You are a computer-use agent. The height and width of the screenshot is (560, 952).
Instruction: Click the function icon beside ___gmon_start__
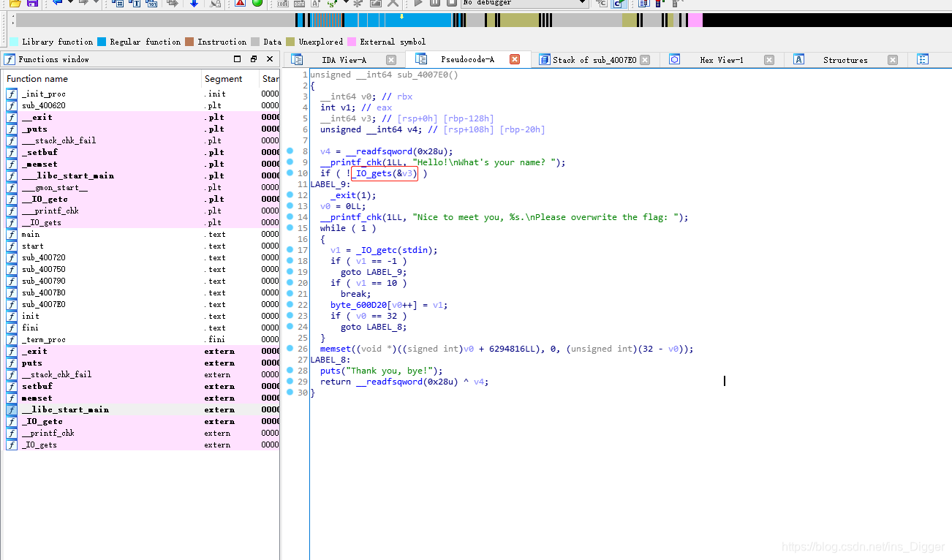(11, 187)
